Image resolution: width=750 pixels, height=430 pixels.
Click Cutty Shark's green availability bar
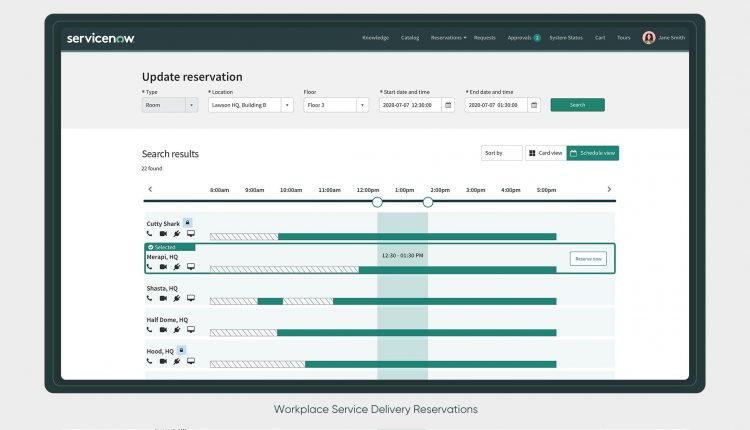[417, 237]
